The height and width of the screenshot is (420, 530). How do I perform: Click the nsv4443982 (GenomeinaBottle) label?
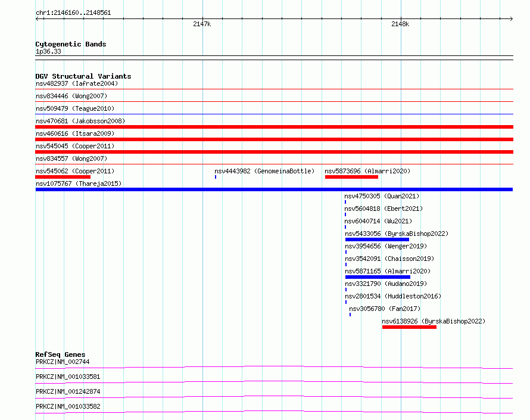pos(264,171)
